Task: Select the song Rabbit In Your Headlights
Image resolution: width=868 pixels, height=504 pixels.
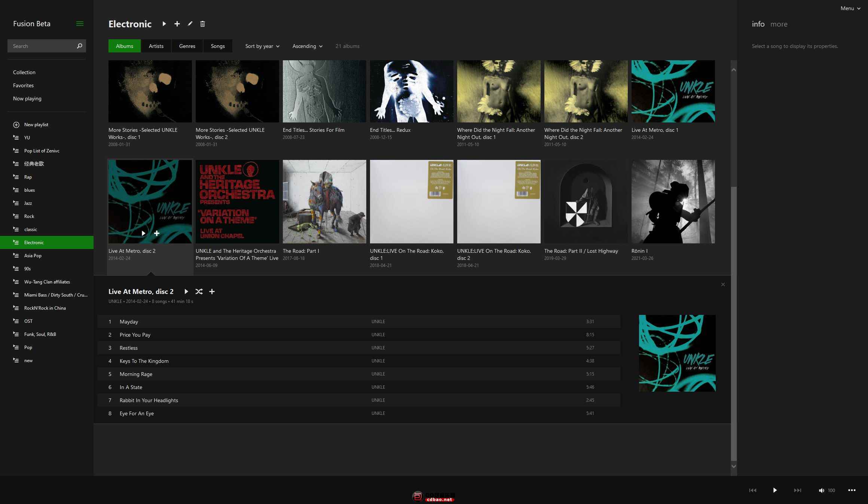Action: coord(359,400)
